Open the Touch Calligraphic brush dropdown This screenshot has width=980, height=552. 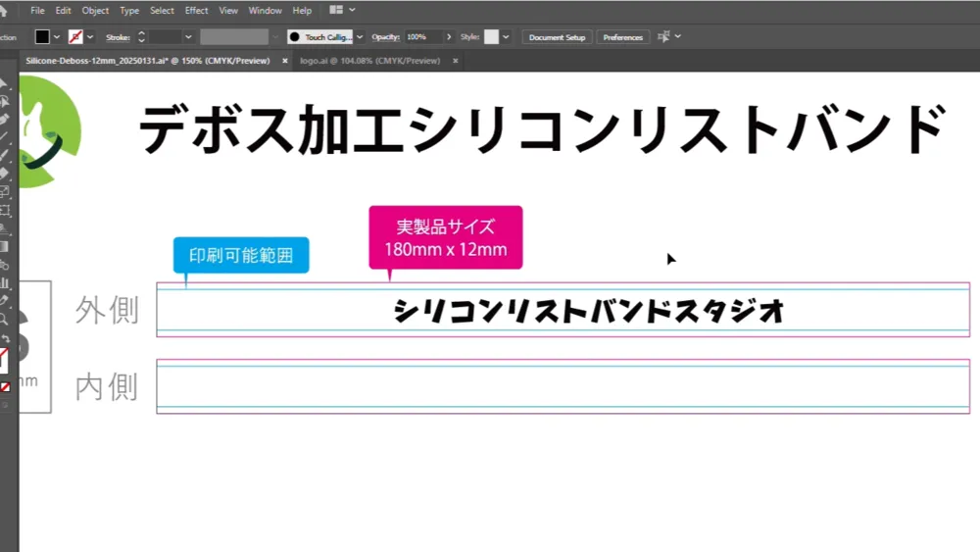point(360,37)
